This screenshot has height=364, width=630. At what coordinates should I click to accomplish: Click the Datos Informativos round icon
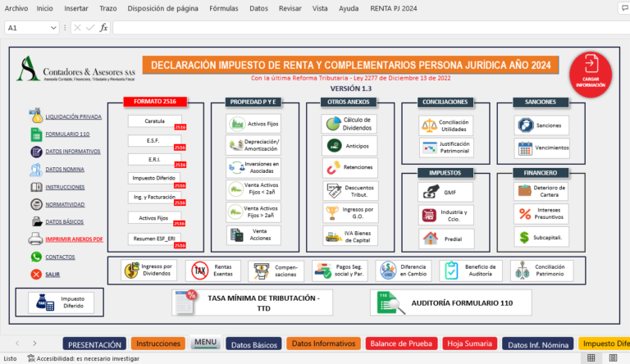pos(36,152)
